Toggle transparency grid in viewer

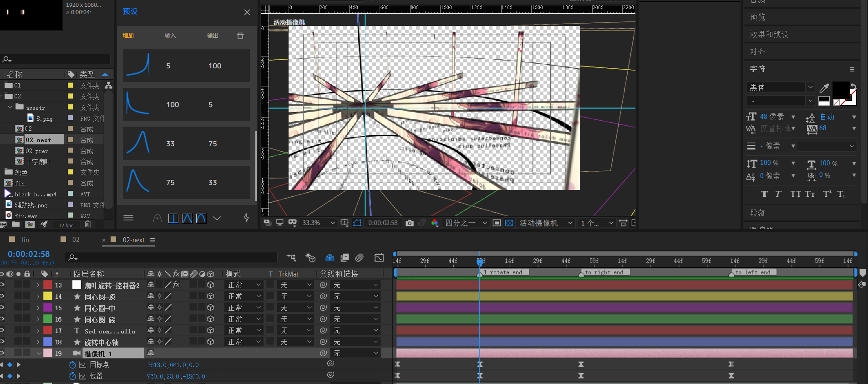click(509, 223)
